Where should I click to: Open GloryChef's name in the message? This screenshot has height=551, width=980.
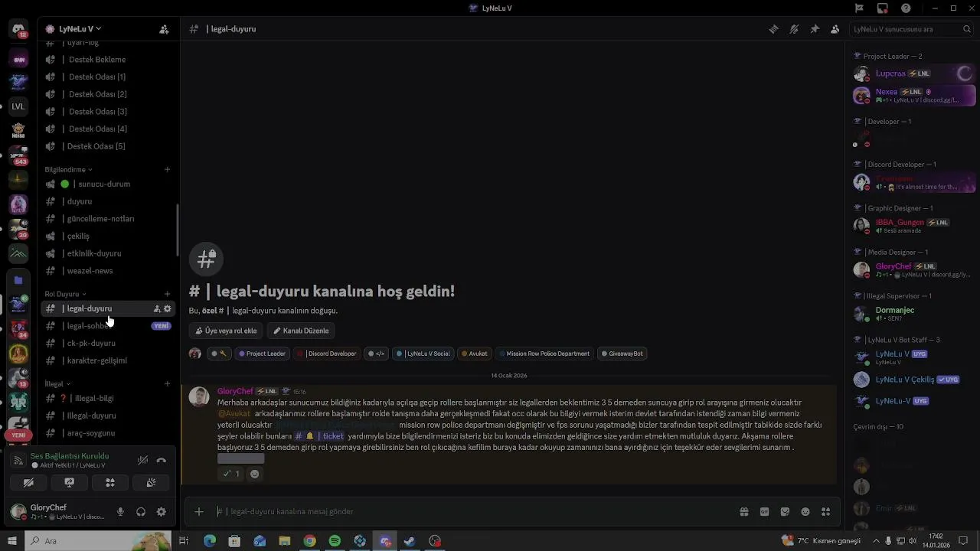tap(235, 392)
